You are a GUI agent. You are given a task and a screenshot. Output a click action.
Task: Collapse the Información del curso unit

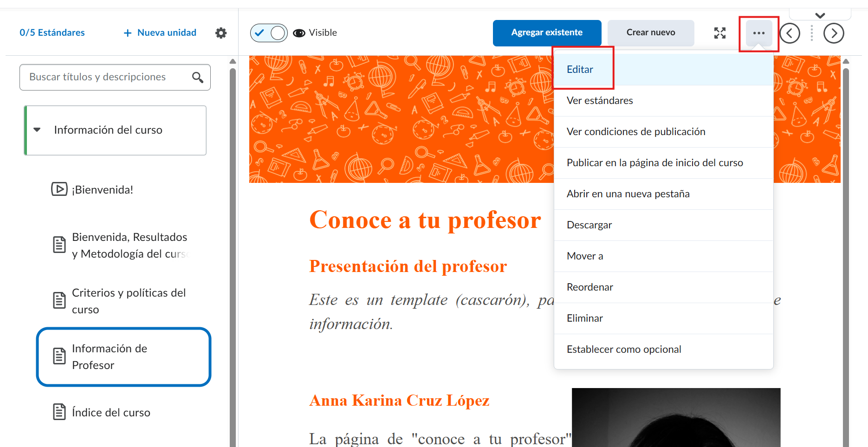pyautogui.click(x=37, y=130)
